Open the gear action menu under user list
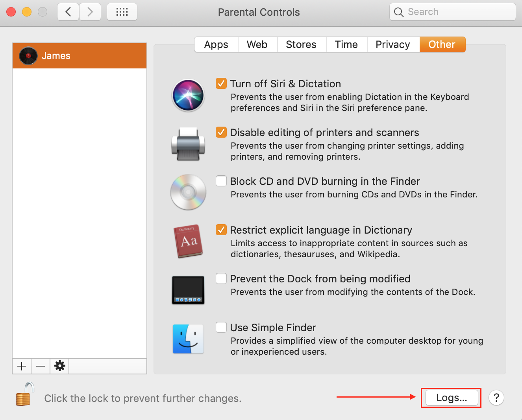 (x=60, y=366)
